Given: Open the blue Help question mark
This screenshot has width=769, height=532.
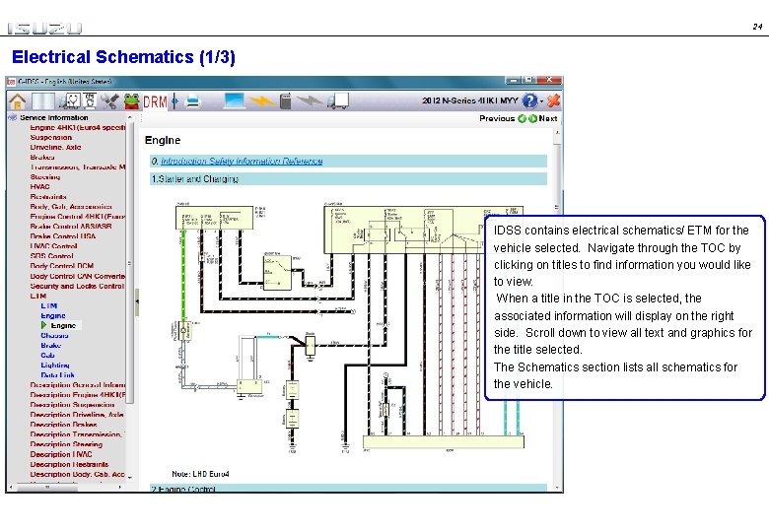Looking at the screenshot, I should coord(529,100).
